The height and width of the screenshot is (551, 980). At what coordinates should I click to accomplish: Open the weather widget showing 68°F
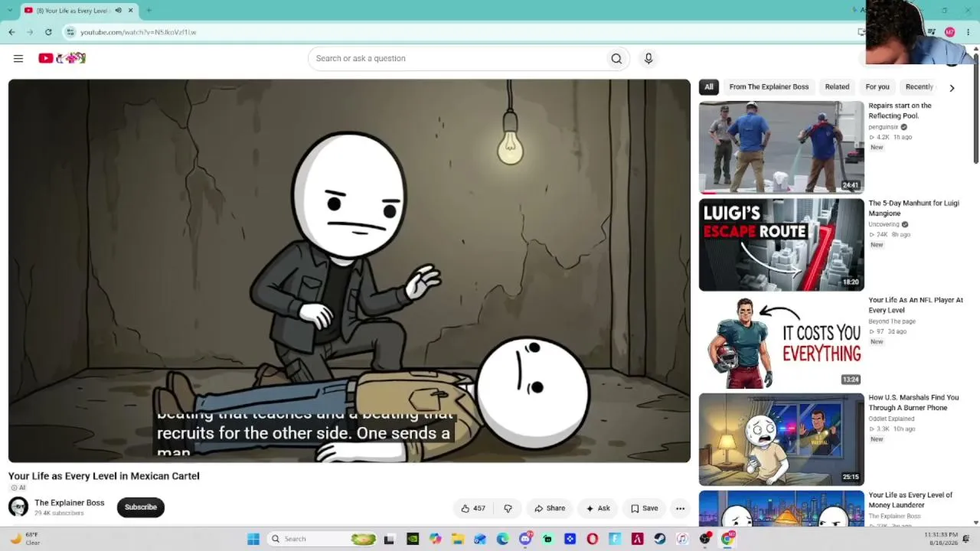[24, 539]
